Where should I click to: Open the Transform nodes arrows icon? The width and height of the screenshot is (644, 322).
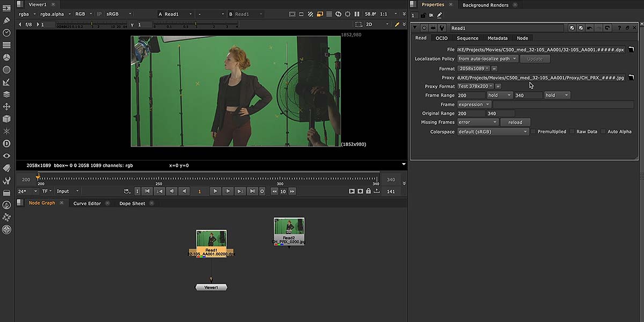pyautogui.click(x=7, y=107)
